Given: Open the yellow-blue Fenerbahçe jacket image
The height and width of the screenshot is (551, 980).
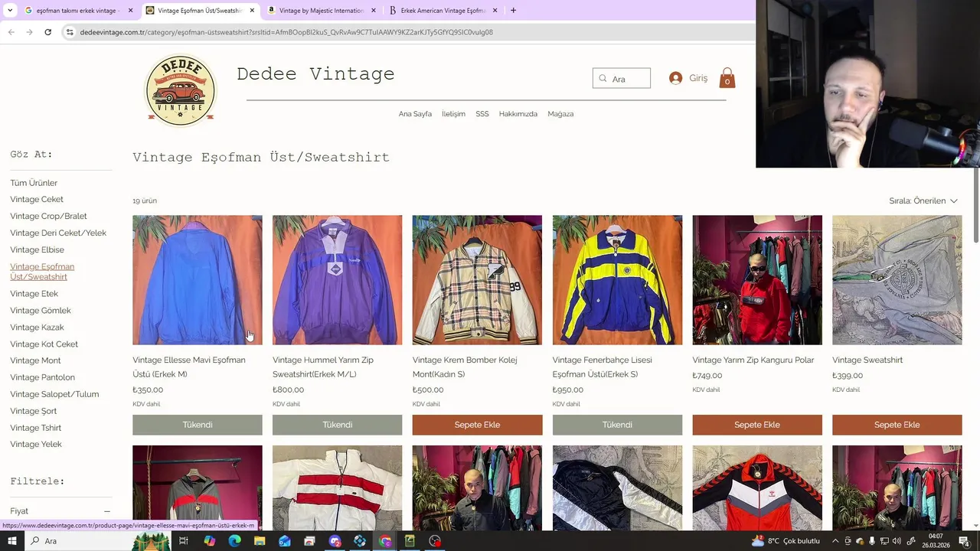Looking at the screenshot, I should (617, 280).
